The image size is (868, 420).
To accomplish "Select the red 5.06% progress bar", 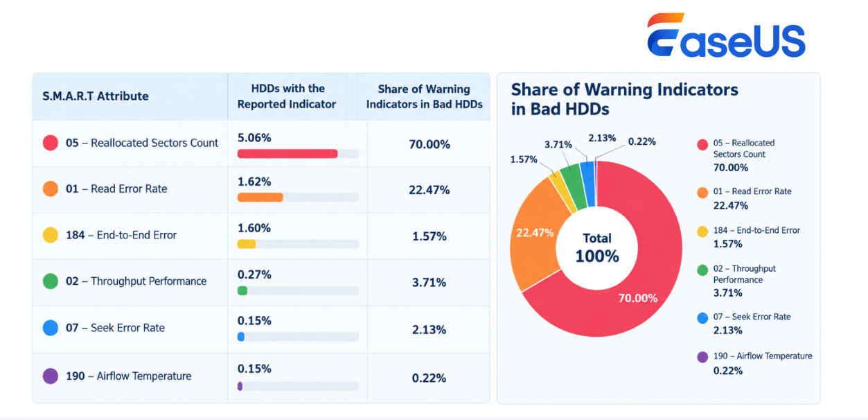I will [287, 154].
